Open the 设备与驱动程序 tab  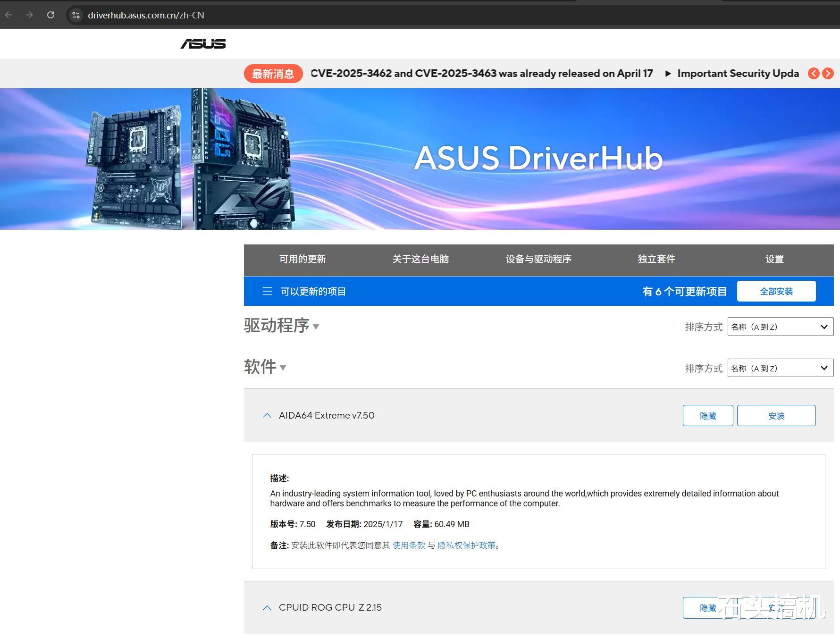(x=538, y=259)
